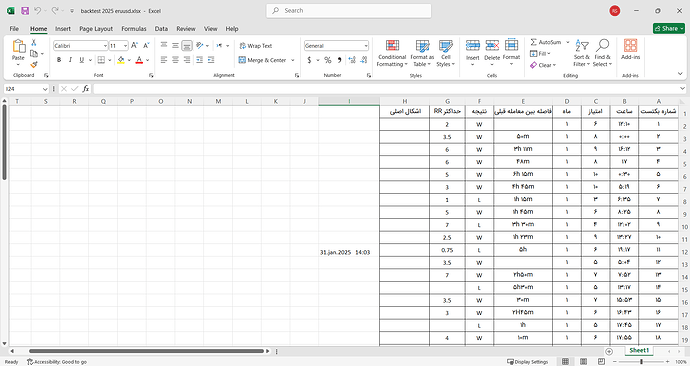Screen dimensions: 690x366
Task: Click the Cut scissors icon
Action: coord(33,43)
